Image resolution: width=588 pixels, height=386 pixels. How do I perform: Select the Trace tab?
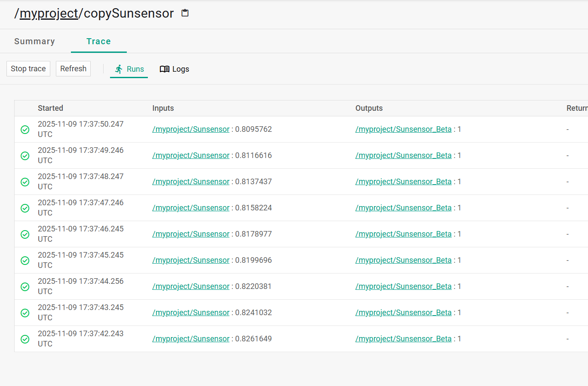tap(98, 41)
